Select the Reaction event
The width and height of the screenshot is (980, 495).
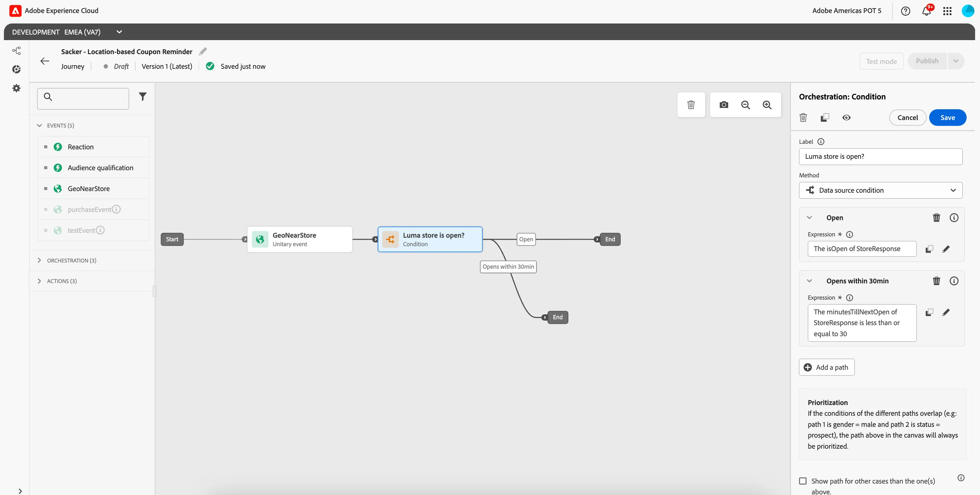point(94,147)
